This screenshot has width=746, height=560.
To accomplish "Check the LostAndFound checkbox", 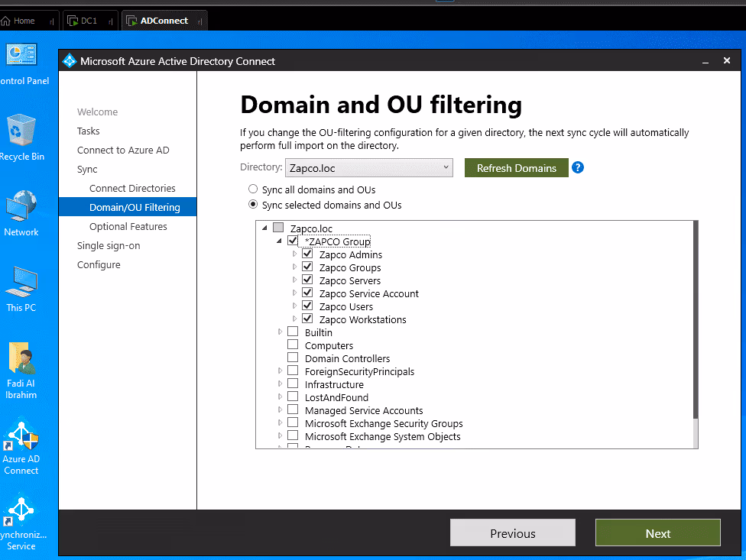I will click(x=293, y=397).
